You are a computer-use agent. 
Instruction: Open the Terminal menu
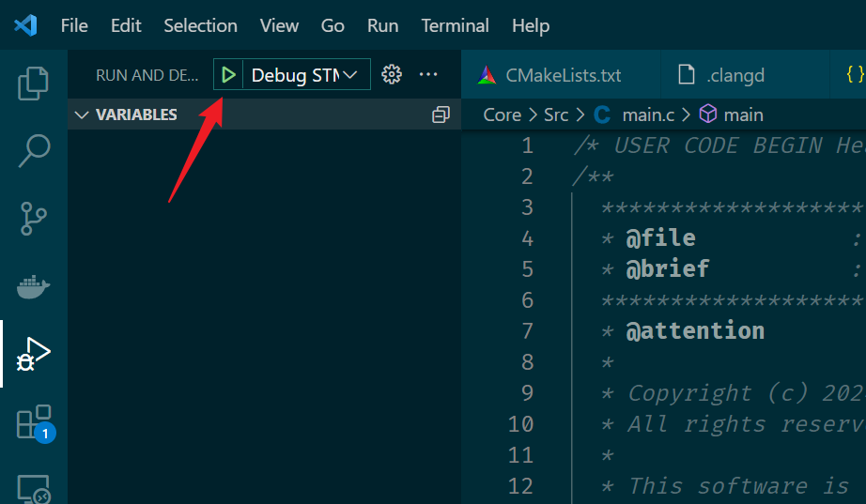tap(455, 25)
